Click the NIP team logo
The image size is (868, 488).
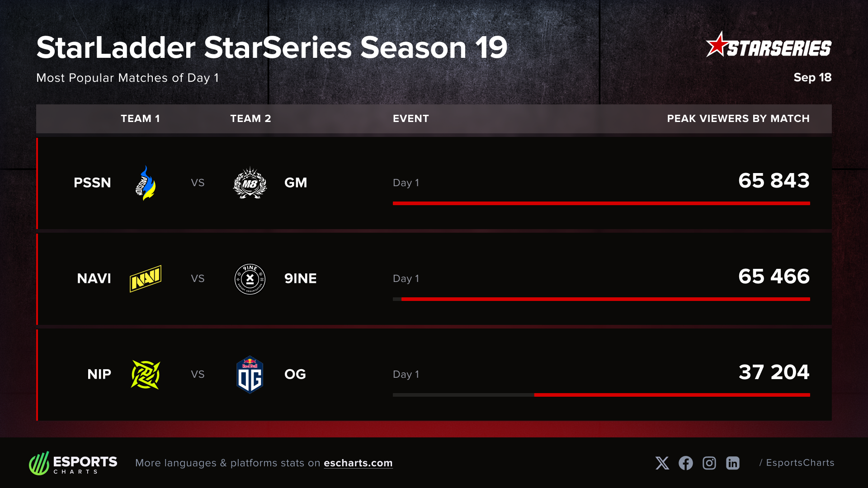[146, 375]
